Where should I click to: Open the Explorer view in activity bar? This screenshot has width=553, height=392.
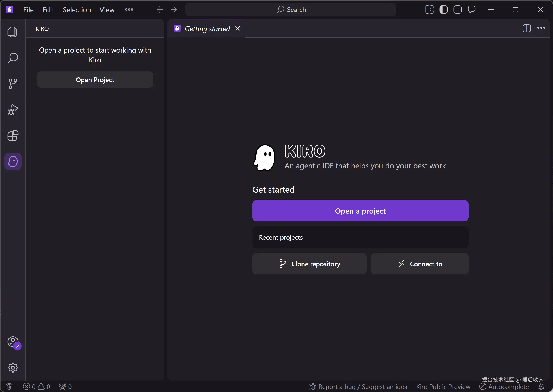click(x=12, y=32)
